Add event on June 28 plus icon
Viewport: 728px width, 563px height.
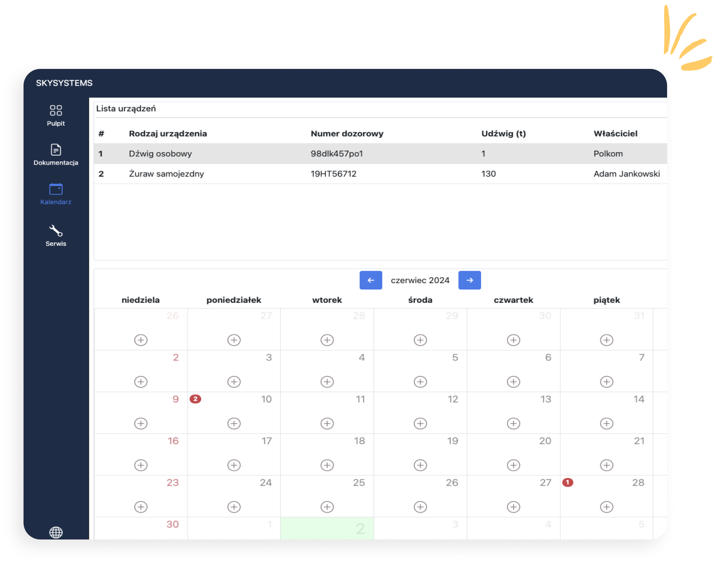point(607,507)
